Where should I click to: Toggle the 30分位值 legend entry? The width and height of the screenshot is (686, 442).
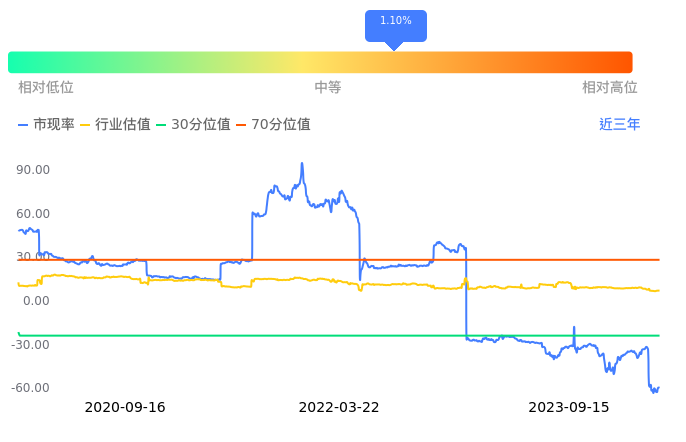[194, 125]
